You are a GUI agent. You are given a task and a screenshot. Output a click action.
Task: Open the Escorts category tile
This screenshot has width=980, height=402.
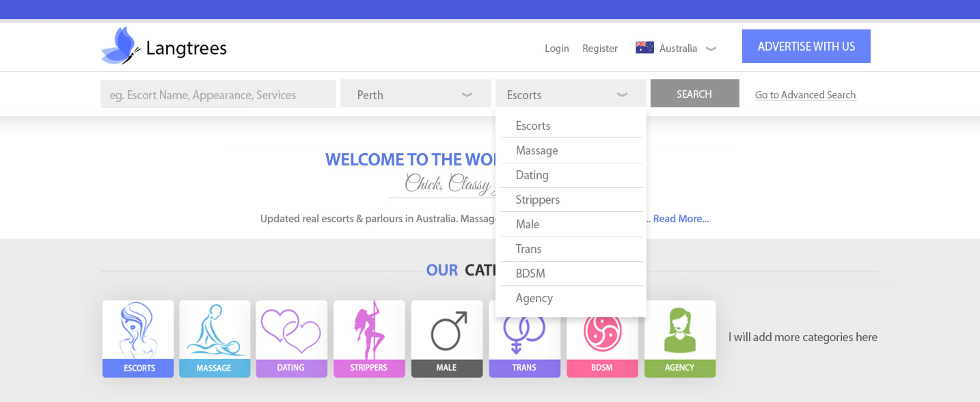(x=138, y=338)
